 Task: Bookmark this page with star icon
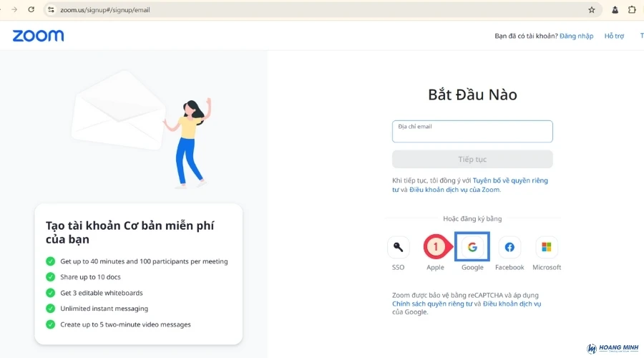click(x=592, y=10)
